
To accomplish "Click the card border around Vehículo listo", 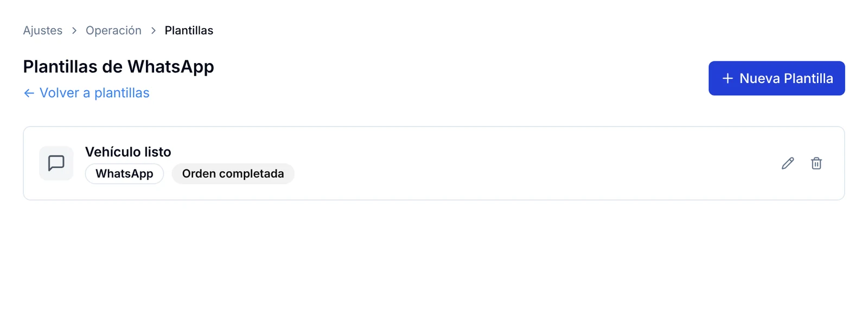I will click(434, 127).
